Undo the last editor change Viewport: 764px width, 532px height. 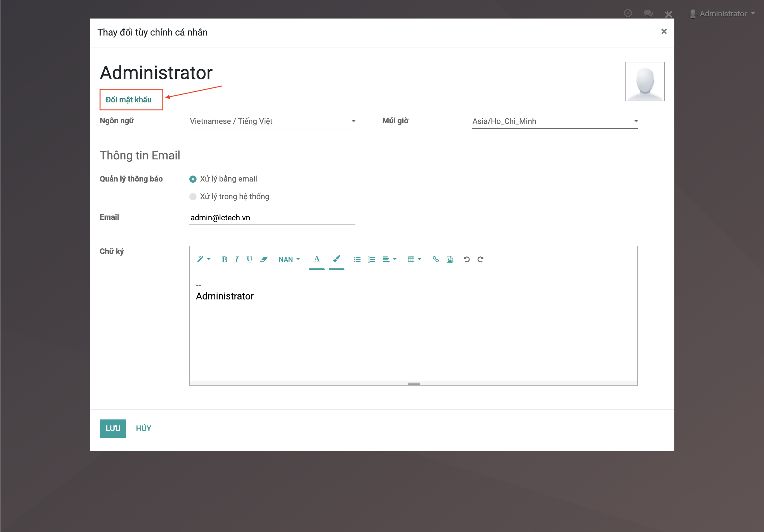(x=467, y=259)
